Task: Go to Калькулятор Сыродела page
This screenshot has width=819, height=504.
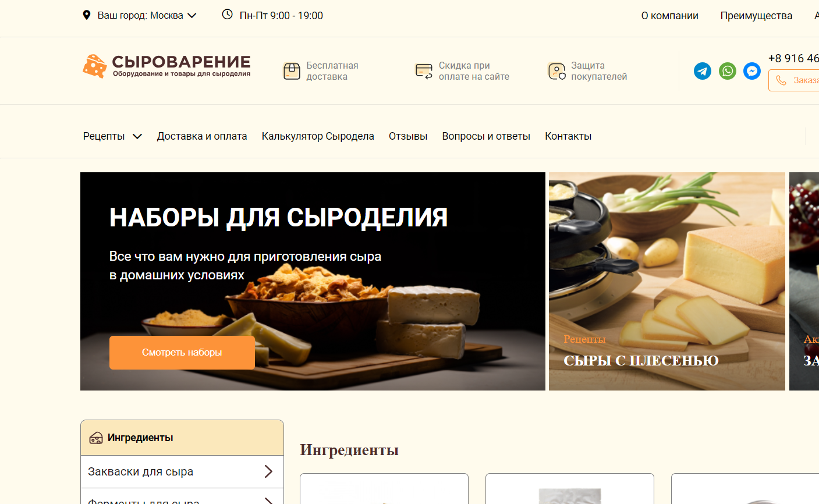Action: click(318, 136)
